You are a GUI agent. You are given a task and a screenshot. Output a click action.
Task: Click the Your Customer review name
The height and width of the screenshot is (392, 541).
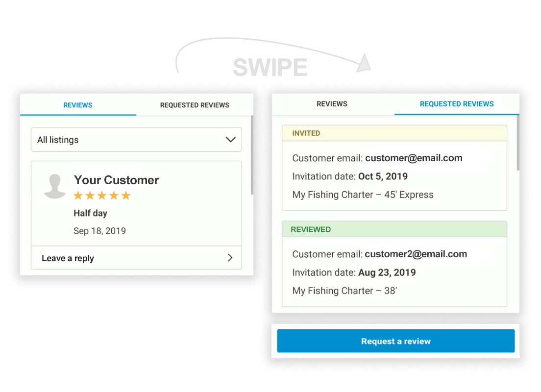pyautogui.click(x=116, y=180)
